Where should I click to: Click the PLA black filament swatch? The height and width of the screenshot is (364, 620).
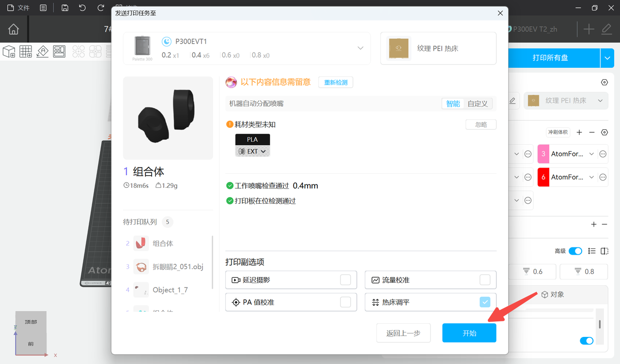pyautogui.click(x=252, y=139)
